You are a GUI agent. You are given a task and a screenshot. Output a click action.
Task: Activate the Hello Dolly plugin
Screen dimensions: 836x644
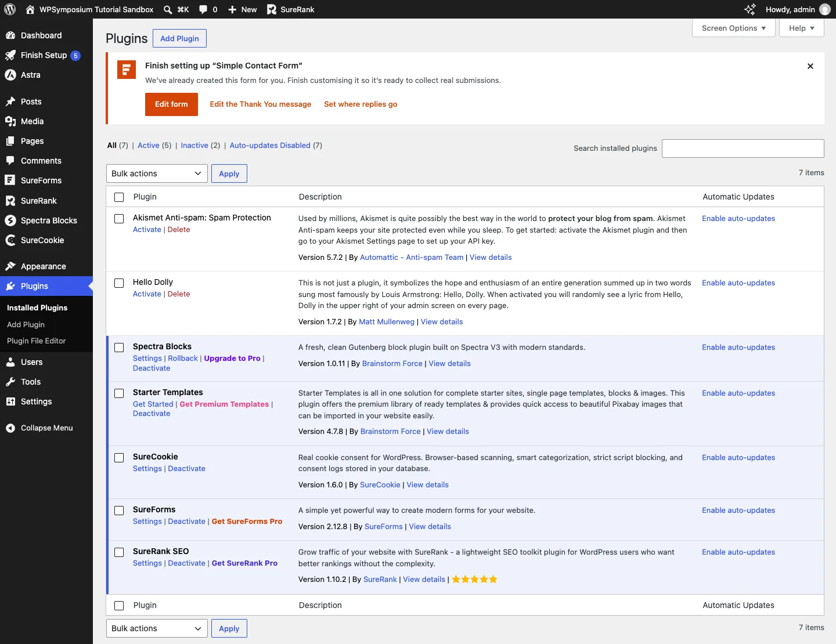coord(147,294)
